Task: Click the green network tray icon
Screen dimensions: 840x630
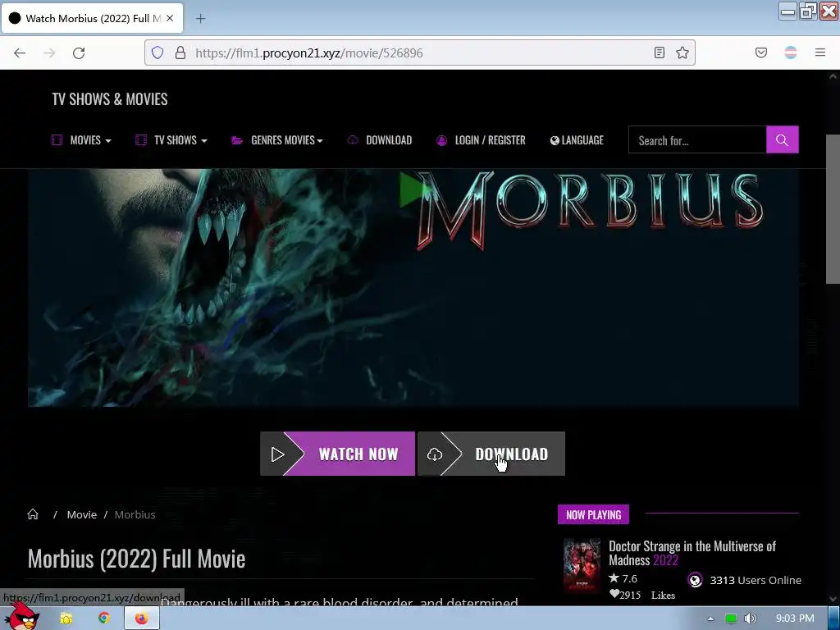Action: click(x=731, y=619)
